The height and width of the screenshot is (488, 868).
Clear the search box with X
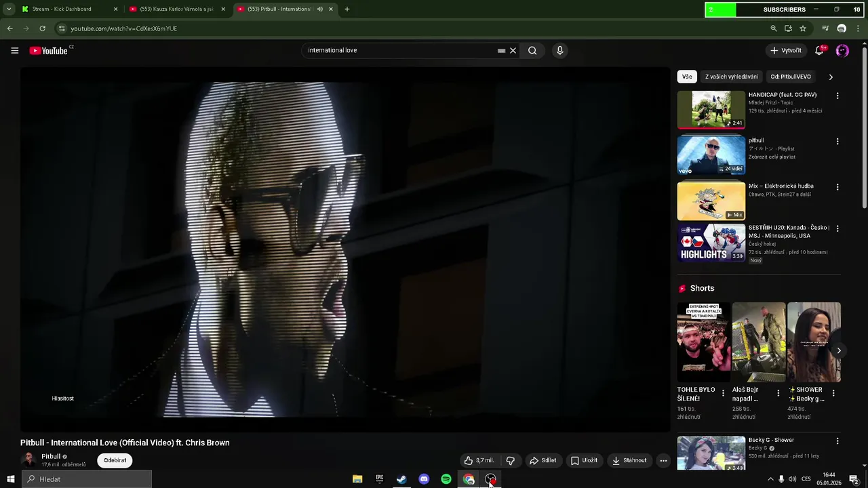tap(513, 50)
